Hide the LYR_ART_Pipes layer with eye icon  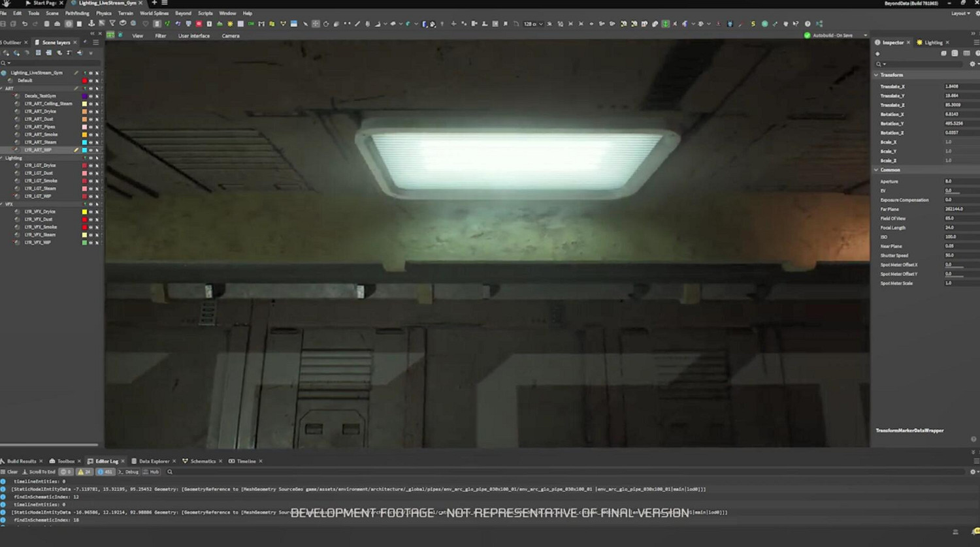[x=91, y=127]
